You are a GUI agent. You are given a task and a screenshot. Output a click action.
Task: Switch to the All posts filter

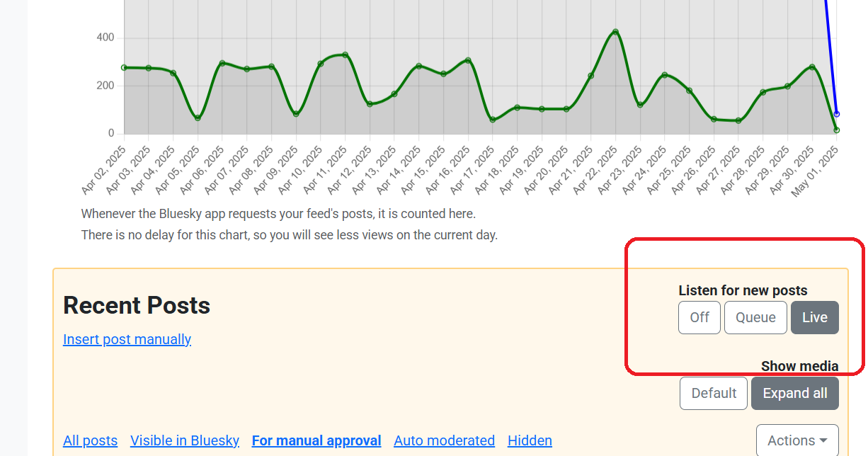tap(90, 440)
